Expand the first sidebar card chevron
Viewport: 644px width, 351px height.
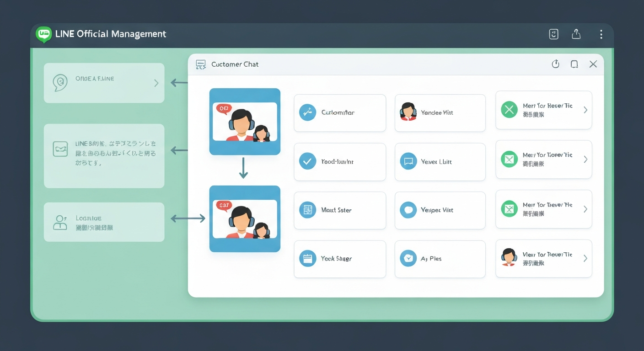pyautogui.click(x=156, y=83)
